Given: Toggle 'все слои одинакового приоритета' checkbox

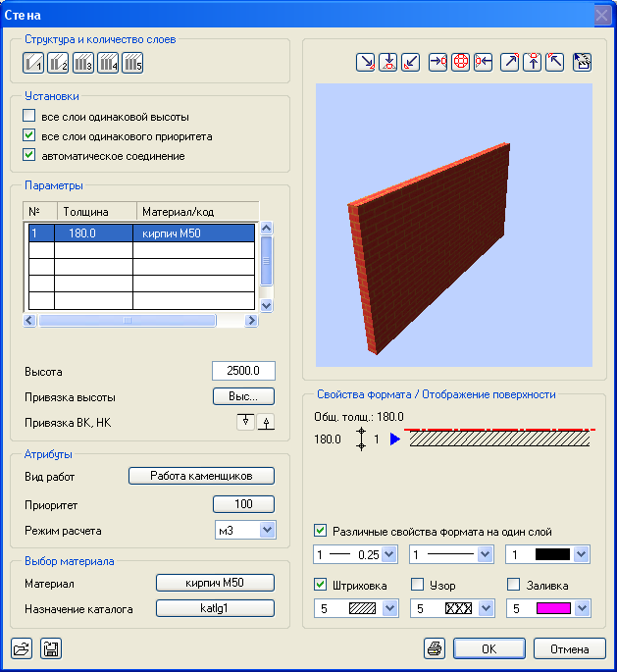Looking at the screenshot, I should [29, 135].
